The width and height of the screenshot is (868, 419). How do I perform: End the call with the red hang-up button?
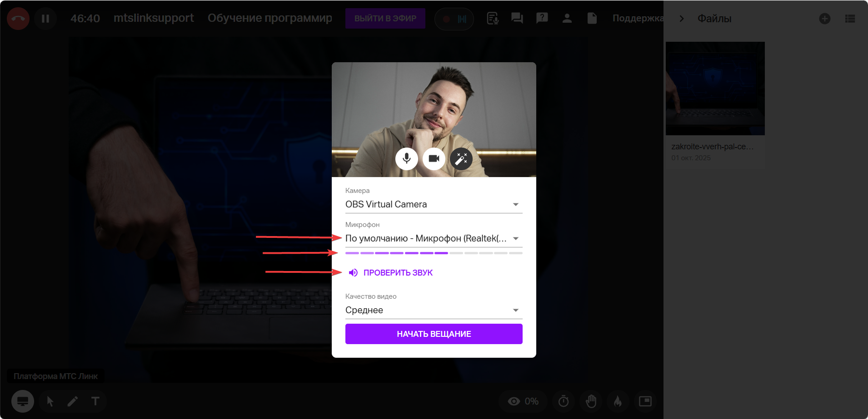18,19
